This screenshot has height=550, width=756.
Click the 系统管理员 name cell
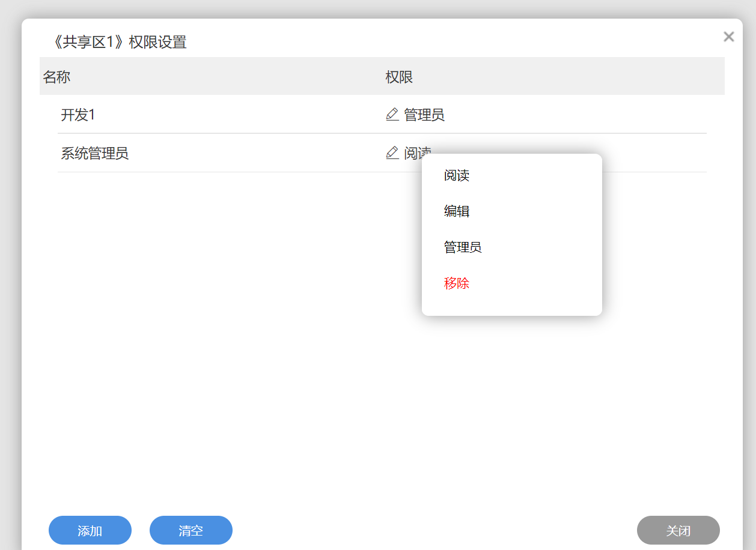point(95,153)
